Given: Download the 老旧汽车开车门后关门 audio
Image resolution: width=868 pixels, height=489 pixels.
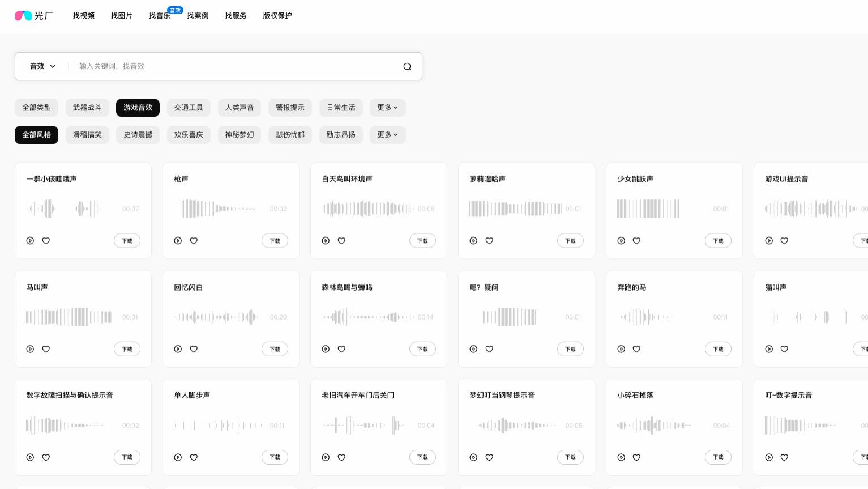Looking at the screenshot, I should click(422, 457).
